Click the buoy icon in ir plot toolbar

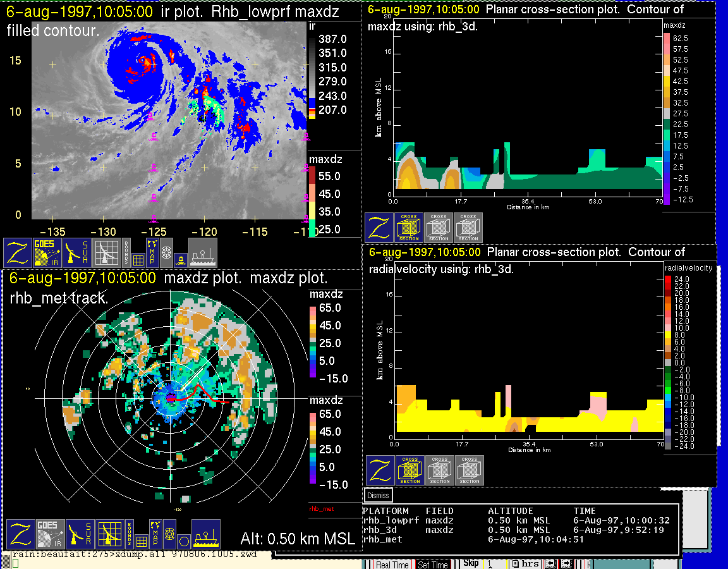(x=180, y=259)
